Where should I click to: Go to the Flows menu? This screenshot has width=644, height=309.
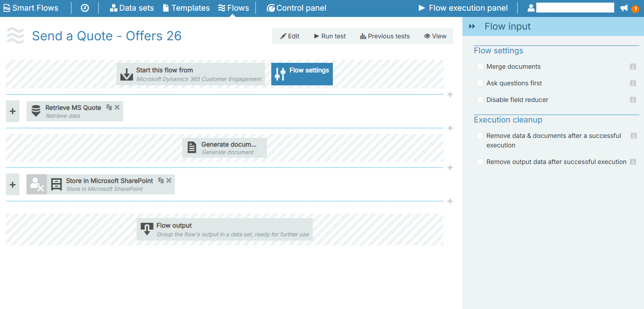pyautogui.click(x=233, y=8)
